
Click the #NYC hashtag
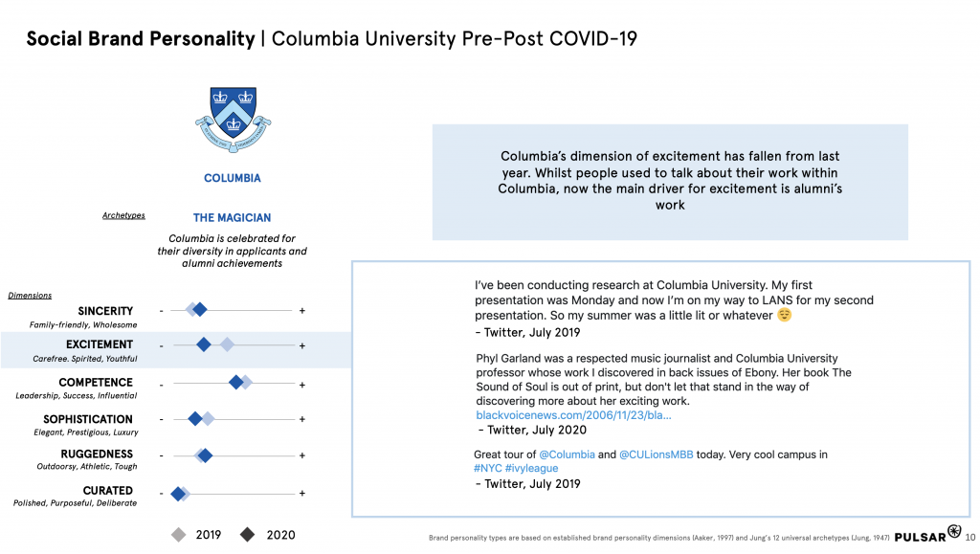click(x=488, y=469)
